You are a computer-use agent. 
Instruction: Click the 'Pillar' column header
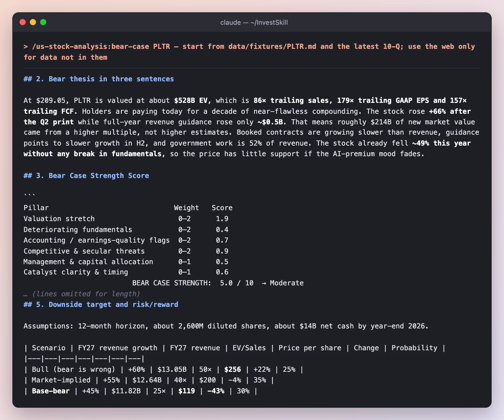36,208
